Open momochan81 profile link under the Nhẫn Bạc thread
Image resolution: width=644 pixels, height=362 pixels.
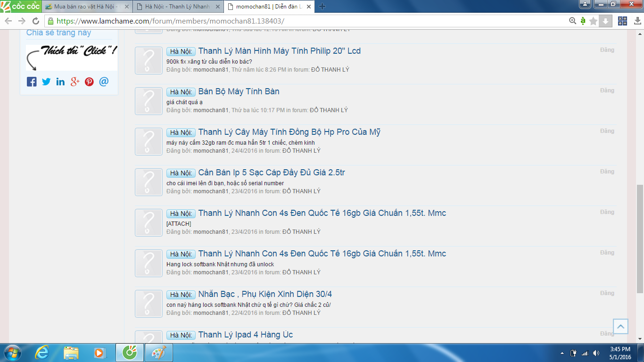coord(211,313)
